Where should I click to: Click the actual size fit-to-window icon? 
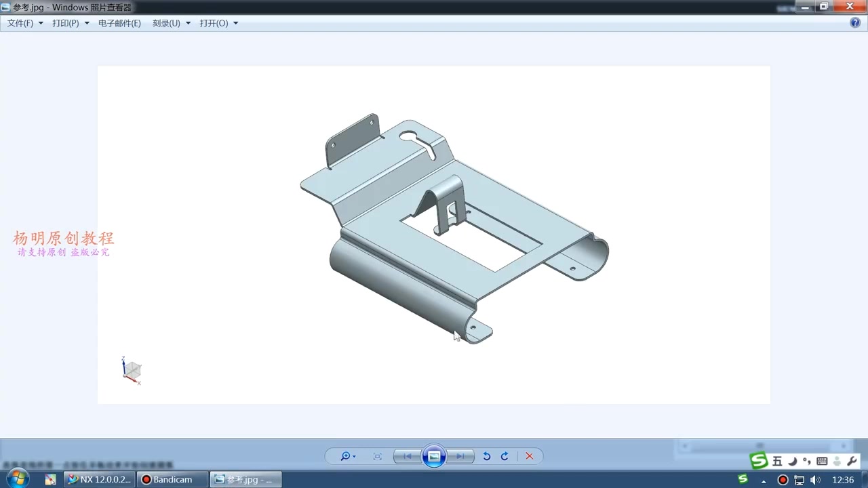[378, 456]
